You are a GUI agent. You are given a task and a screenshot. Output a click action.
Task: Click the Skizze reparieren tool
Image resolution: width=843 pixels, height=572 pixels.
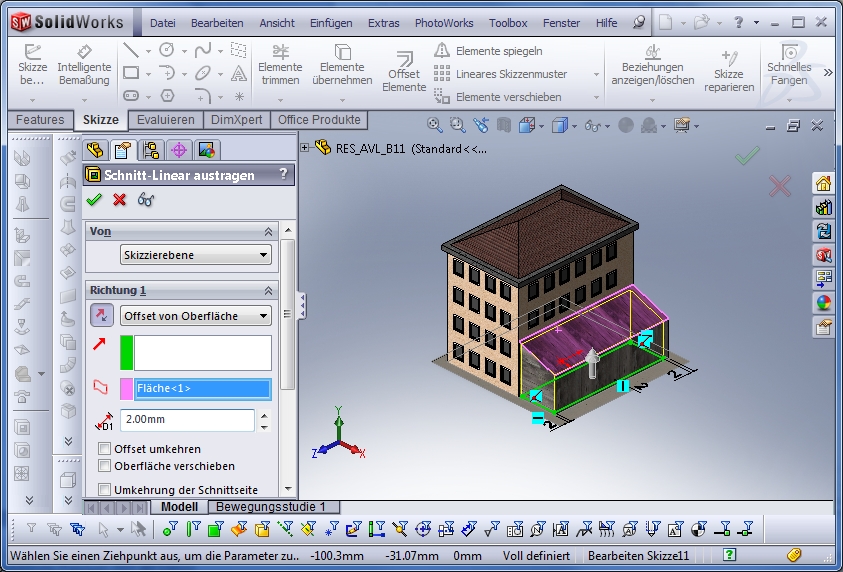point(728,72)
